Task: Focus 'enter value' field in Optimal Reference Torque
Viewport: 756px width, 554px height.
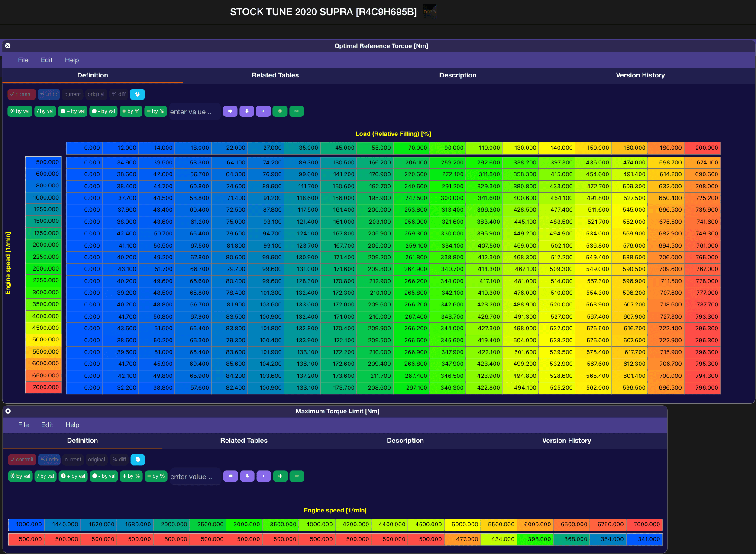Action: pyautogui.click(x=195, y=112)
